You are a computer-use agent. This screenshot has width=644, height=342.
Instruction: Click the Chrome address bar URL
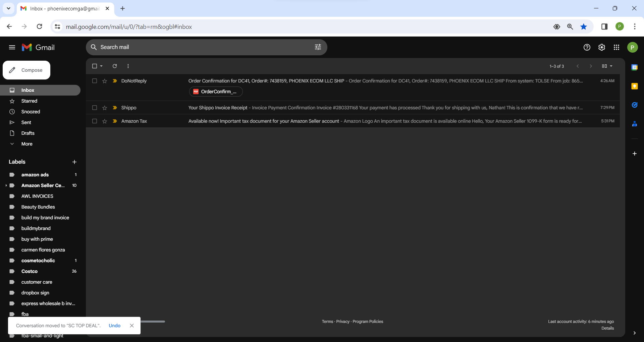129,27
